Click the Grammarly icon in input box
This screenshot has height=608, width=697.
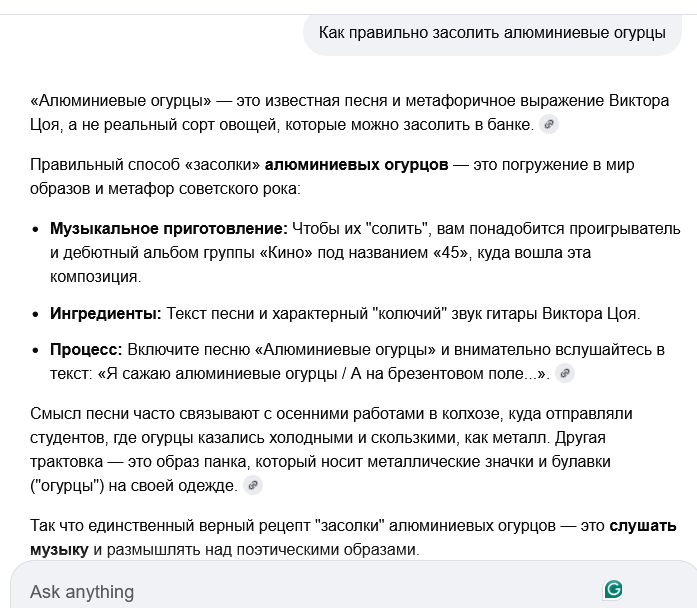(613, 589)
